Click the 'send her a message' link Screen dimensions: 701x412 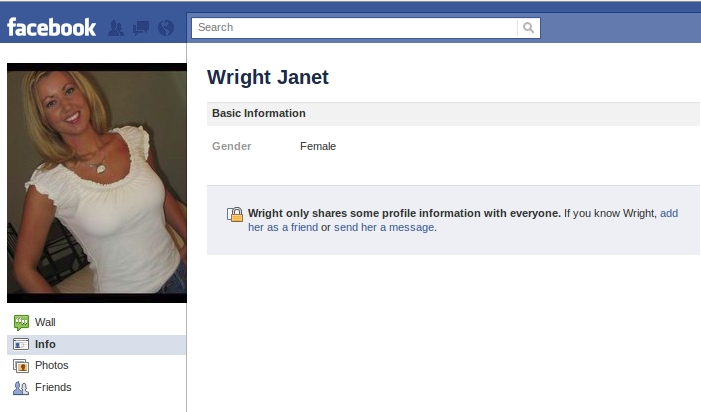pos(384,227)
